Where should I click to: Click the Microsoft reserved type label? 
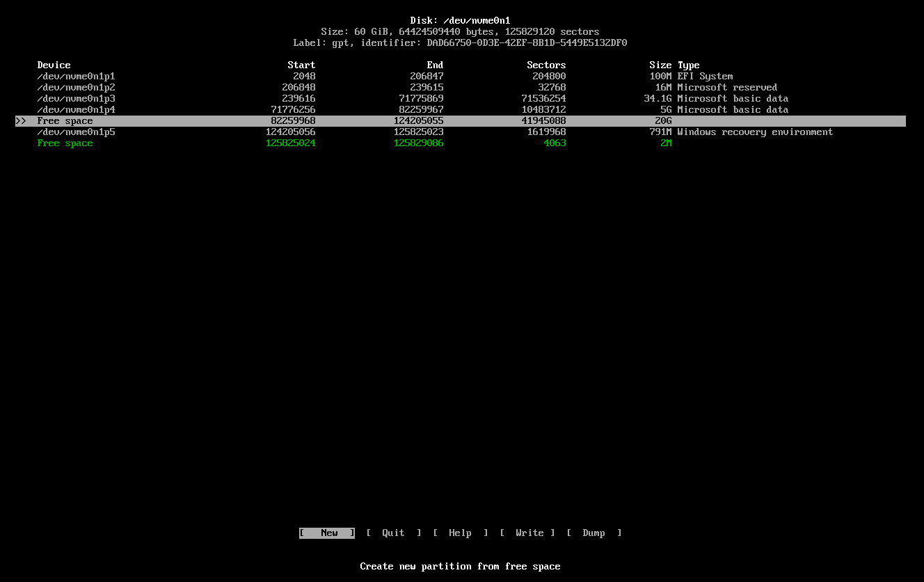(728, 88)
